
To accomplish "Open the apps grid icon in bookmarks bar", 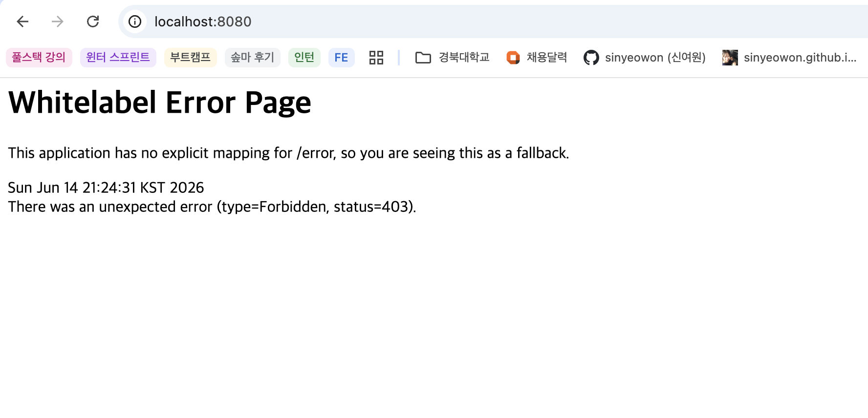I will click(376, 58).
